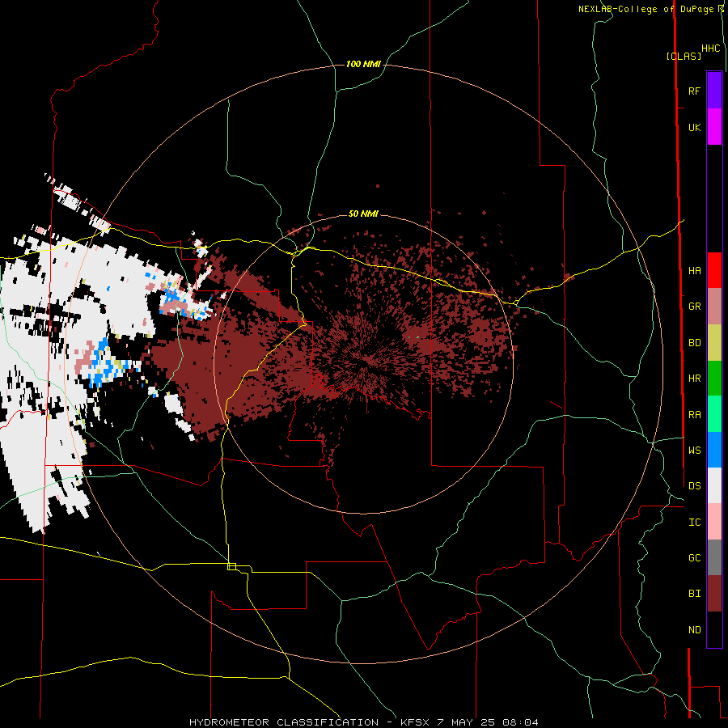Click the DS legend label

(x=694, y=486)
